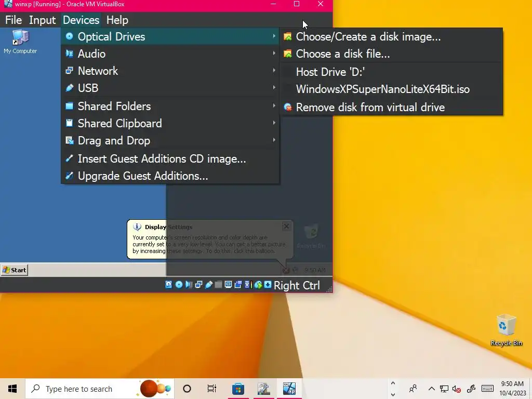This screenshot has width=532, height=399.
Task: Select Host Drive 'D:' option
Action: (391, 72)
